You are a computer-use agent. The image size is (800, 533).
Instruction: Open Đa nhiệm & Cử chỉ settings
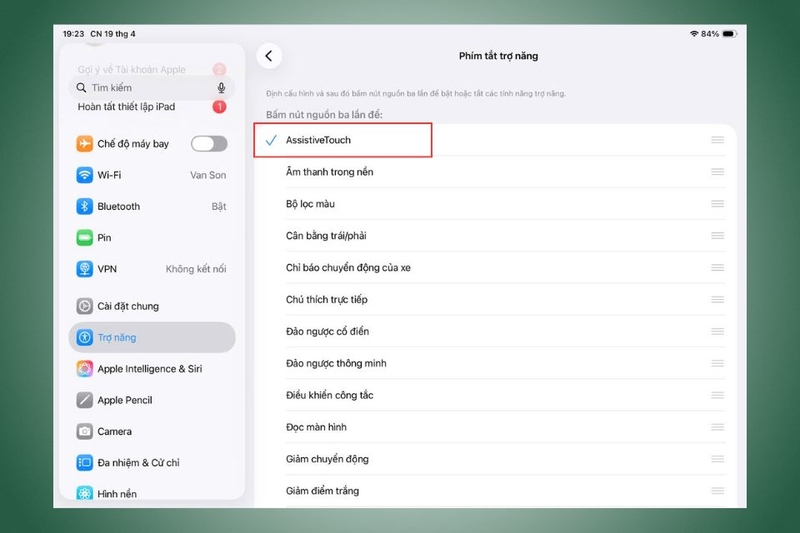click(x=152, y=463)
